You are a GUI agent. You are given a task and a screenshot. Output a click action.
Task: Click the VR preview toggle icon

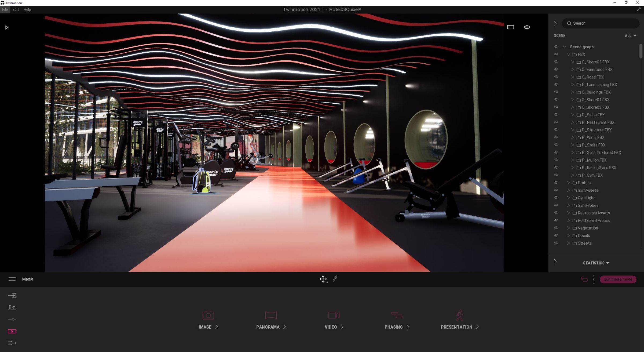tap(527, 27)
